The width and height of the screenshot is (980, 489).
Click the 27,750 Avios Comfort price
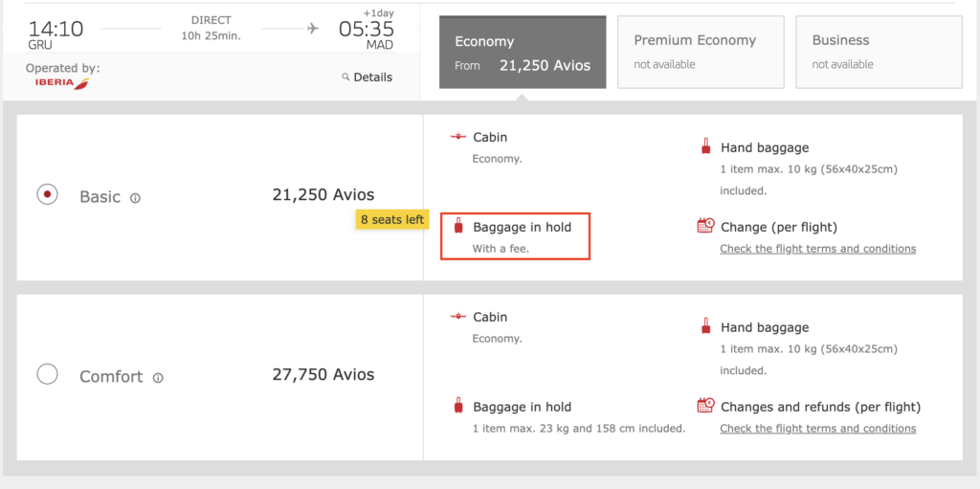[x=323, y=374]
